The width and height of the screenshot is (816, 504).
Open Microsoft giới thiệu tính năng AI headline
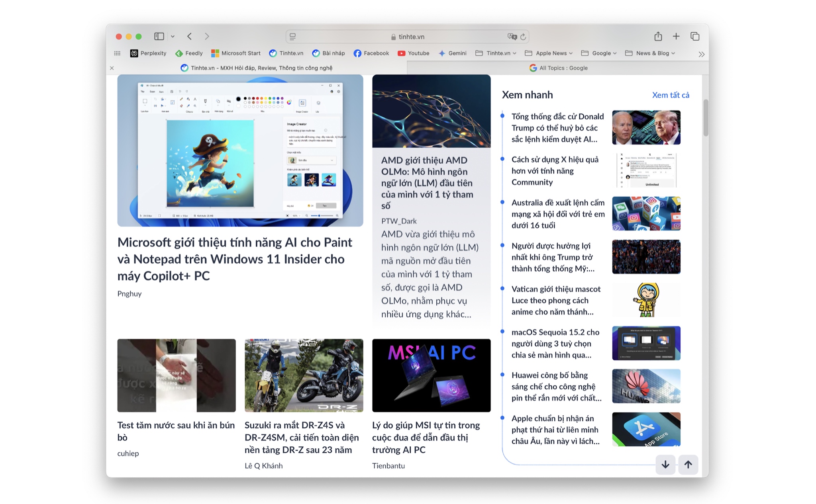[x=235, y=259]
